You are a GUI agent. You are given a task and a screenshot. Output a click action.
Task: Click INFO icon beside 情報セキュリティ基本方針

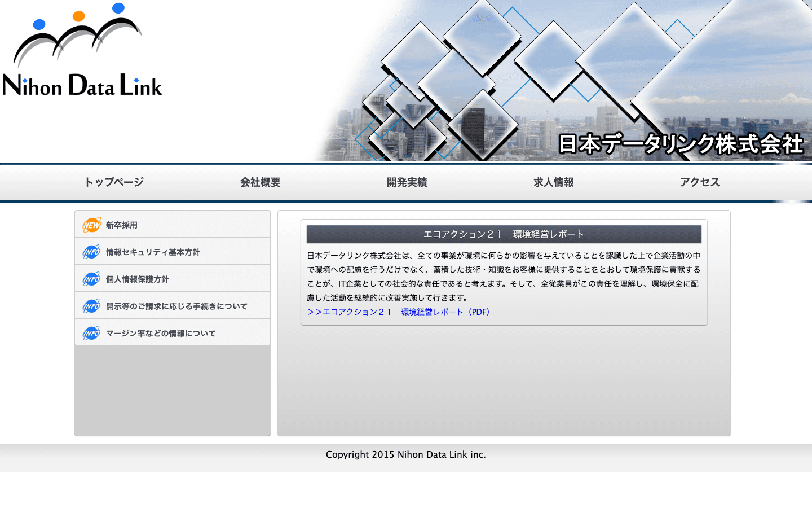92,252
